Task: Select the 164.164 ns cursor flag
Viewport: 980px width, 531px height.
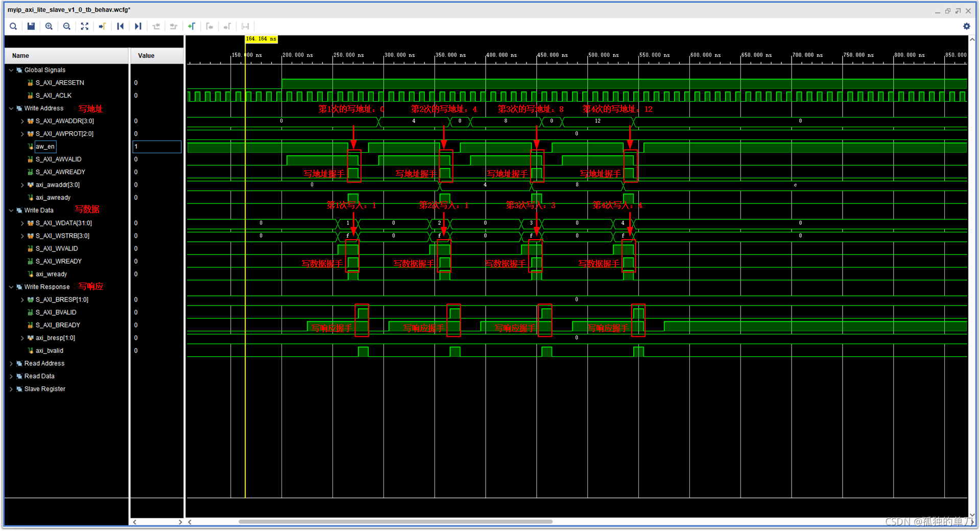Action: pyautogui.click(x=261, y=39)
